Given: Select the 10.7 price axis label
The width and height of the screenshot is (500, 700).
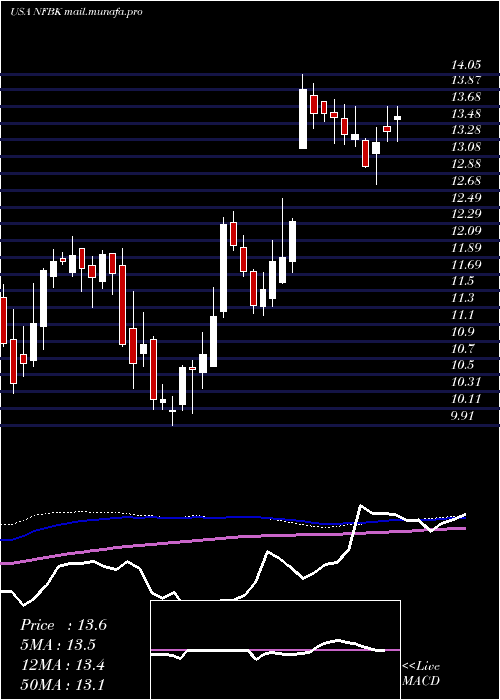Looking at the screenshot, I should [462, 349].
